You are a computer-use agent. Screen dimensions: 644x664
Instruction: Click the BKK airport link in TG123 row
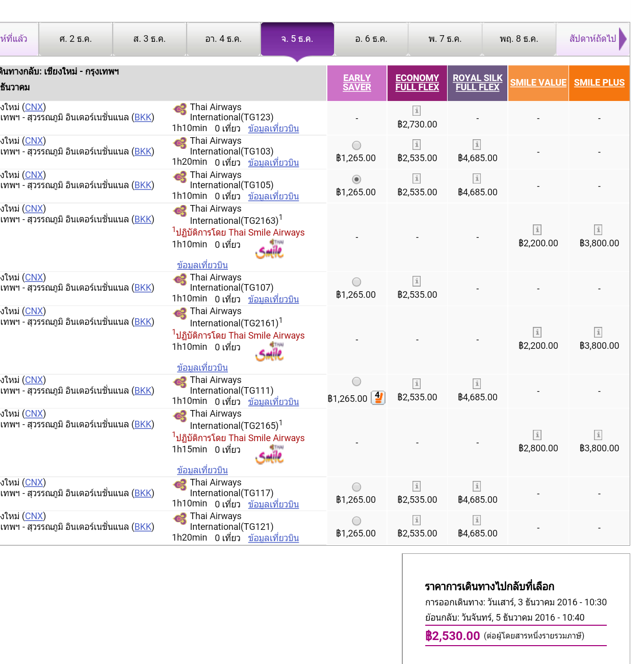(x=143, y=117)
